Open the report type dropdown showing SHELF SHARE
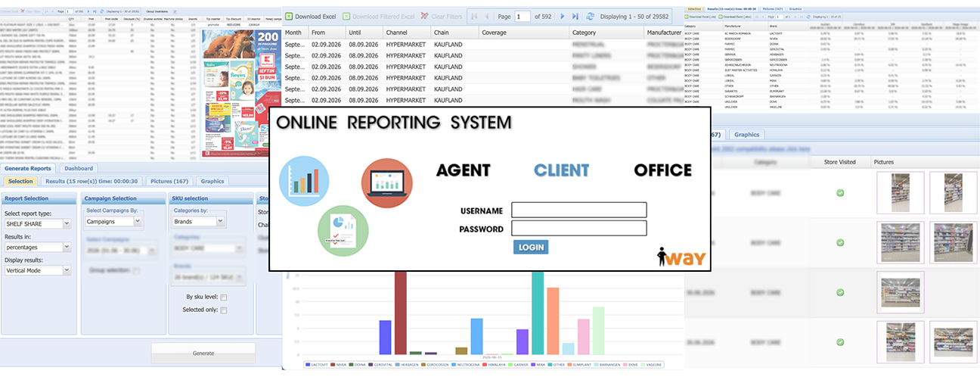 [37, 223]
